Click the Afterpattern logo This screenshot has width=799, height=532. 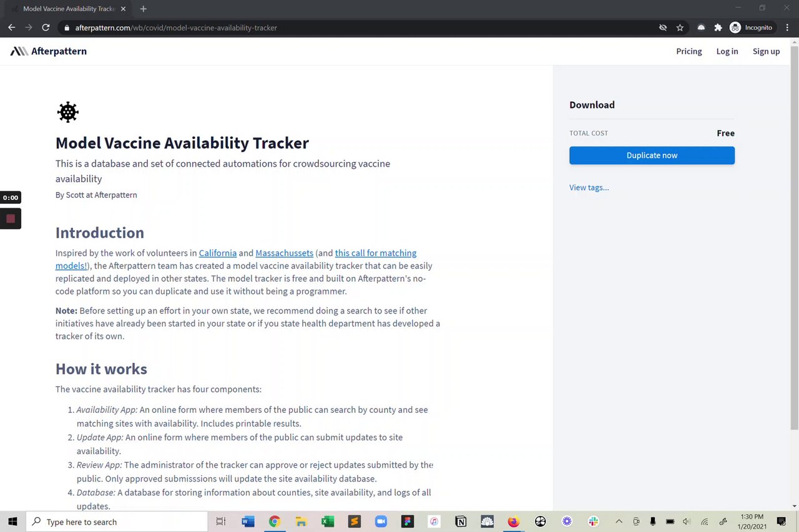coord(49,51)
